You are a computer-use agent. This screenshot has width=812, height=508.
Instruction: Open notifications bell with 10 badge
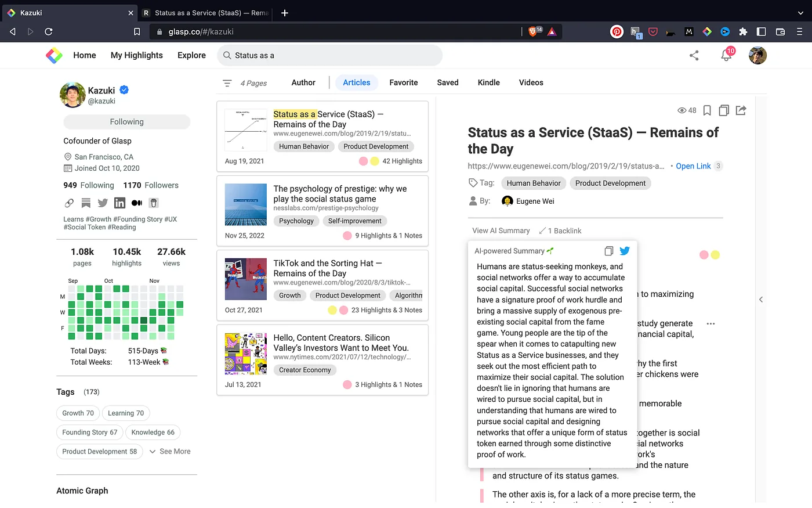(726, 55)
